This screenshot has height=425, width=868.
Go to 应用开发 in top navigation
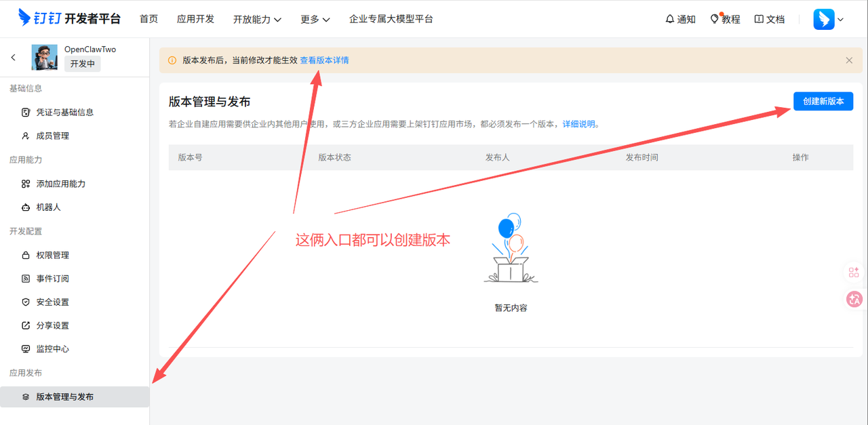pyautogui.click(x=195, y=19)
